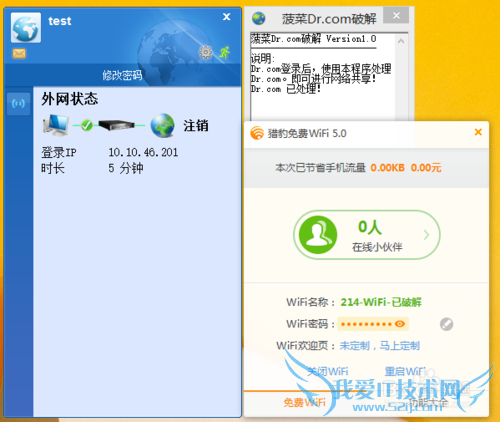The image size is (500, 422).
Task: Click the saved traffic value 0.00KB
Action: tap(388, 167)
